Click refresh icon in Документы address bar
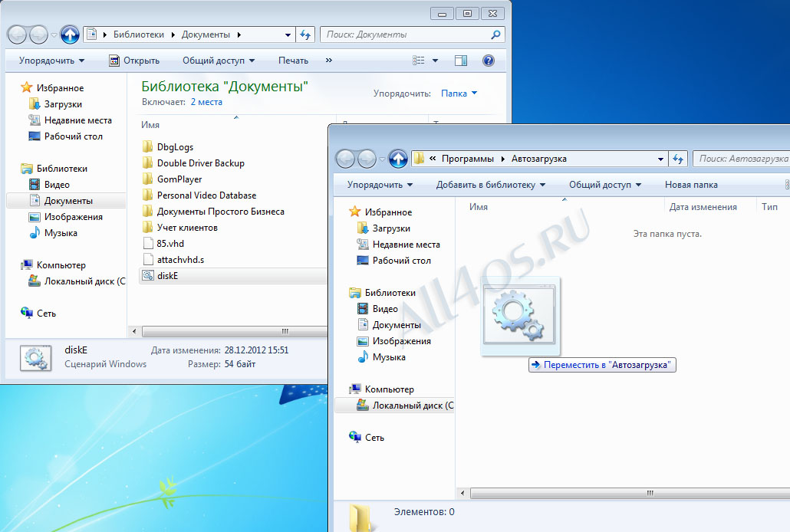790x532 pixels. [305, 34]
